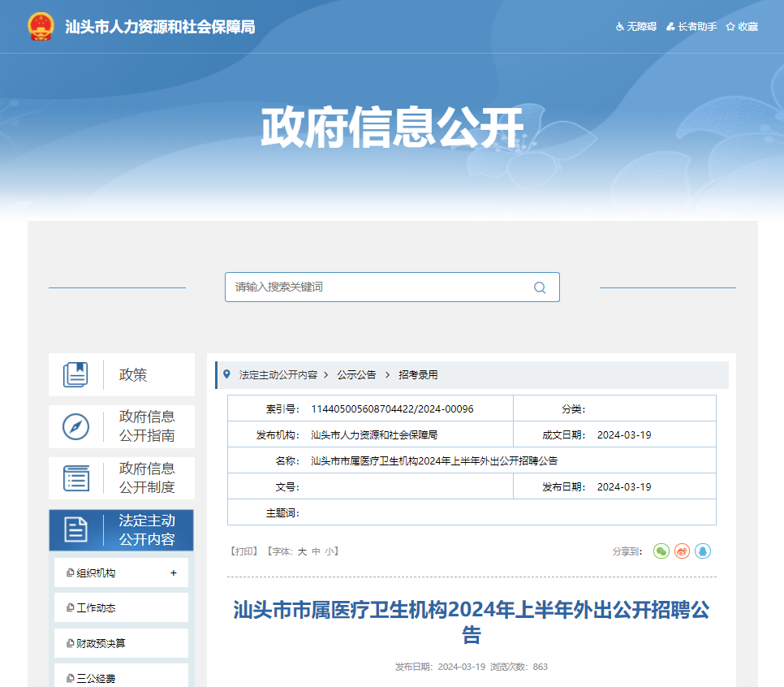This screenshot has height=687, width=784.
Task: Open the 工作动态 submenu item
Action: (x=121, y=608)
